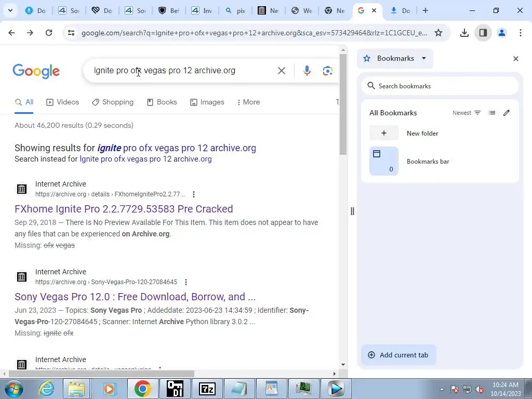The width and height of the screenshot is (532, 399).
Task: Click the horizontal page scrollbar thumb
Action: click(101, 374)
